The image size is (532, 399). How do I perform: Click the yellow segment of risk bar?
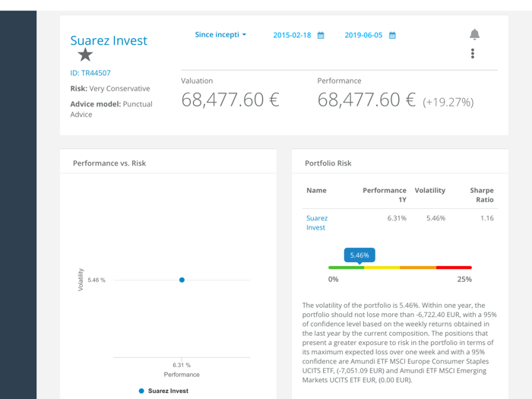click(382, 268)
